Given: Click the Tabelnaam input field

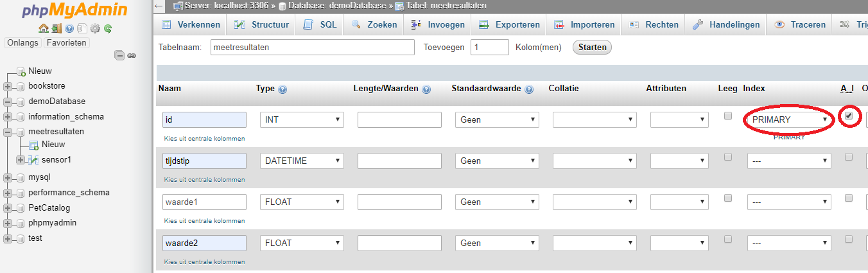Looking at the screenshot, I should 313,48.
